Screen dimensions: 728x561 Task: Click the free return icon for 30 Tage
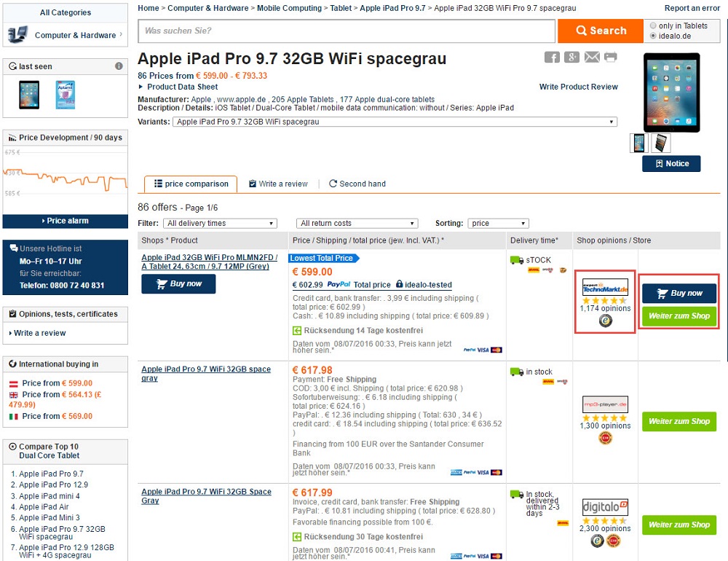(297, 537)
